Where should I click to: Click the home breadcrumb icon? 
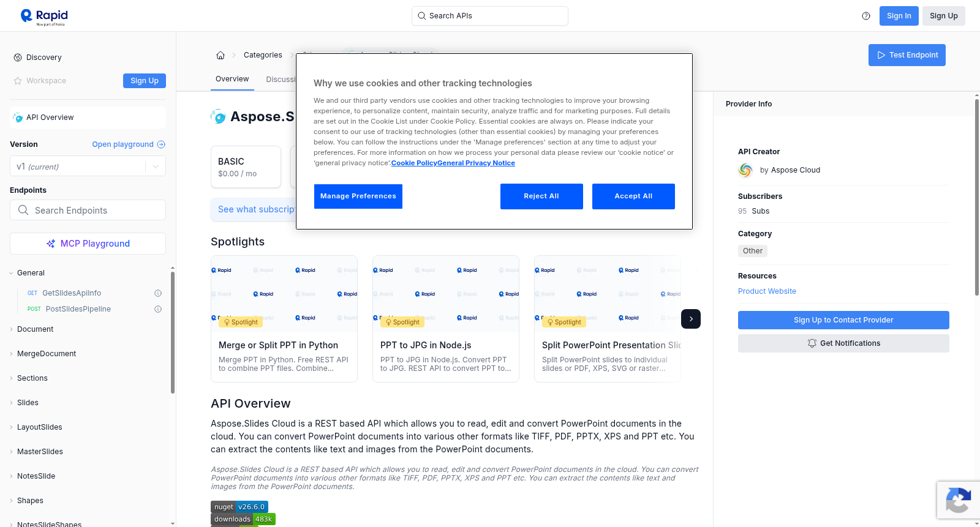point(221,55)
